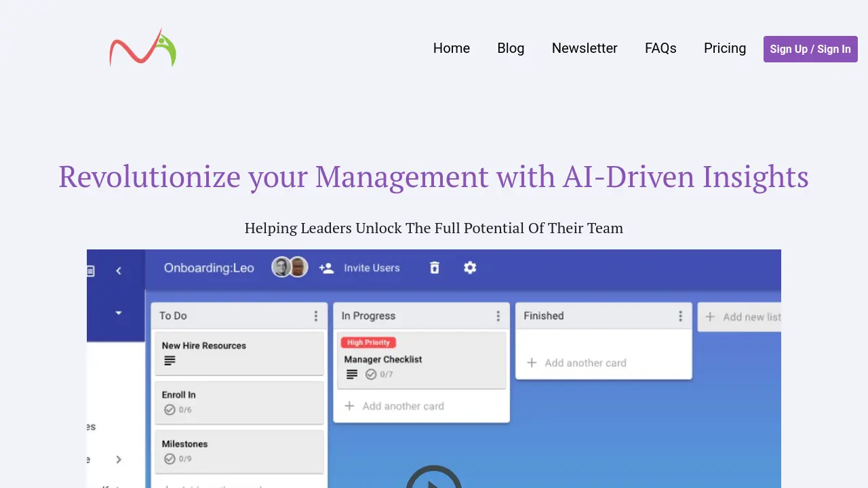Open board settings gear icon
Screen dimensions: 868x488
tap(470, 268)
